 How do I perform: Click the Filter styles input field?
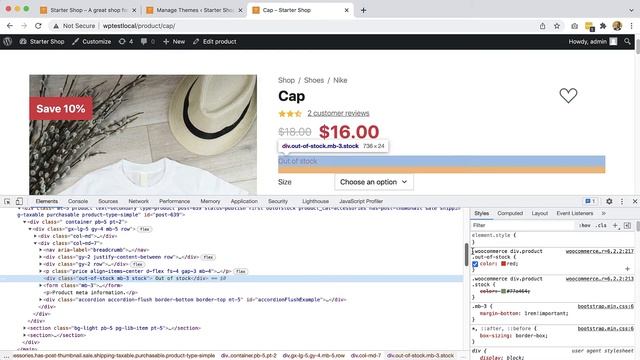522,225
